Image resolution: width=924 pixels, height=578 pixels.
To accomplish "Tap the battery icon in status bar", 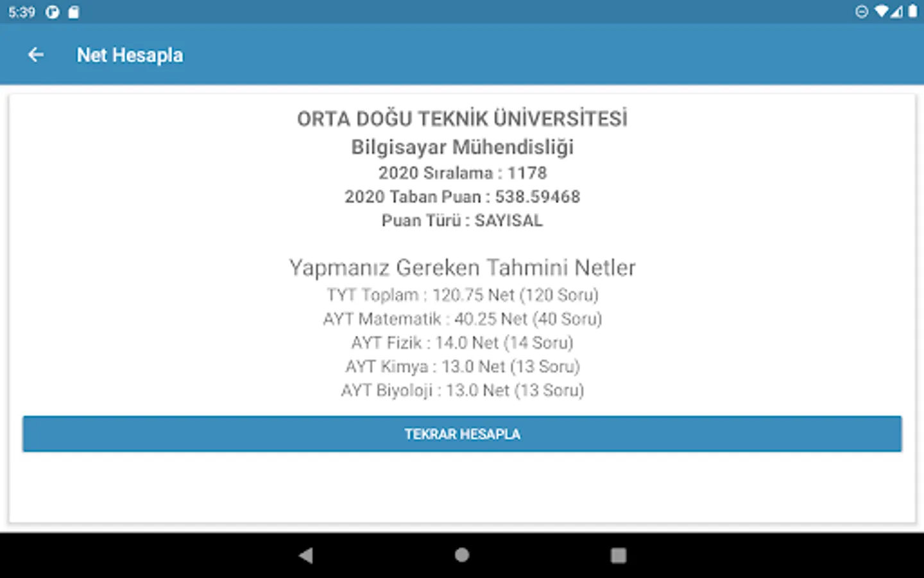I will point(912,12).
